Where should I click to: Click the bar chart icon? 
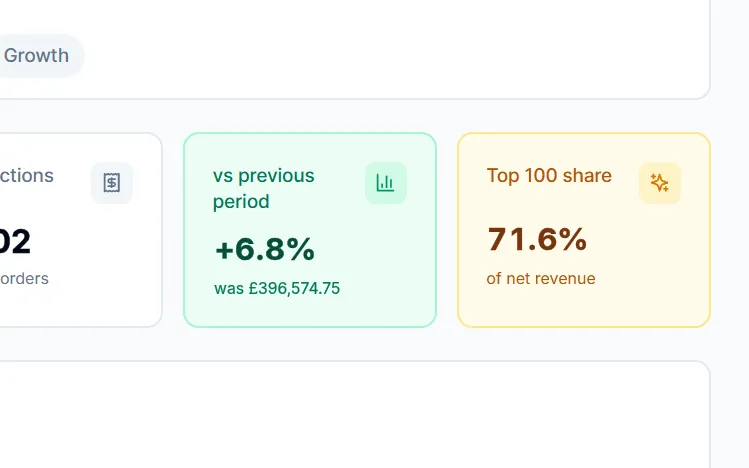(385, 183)
